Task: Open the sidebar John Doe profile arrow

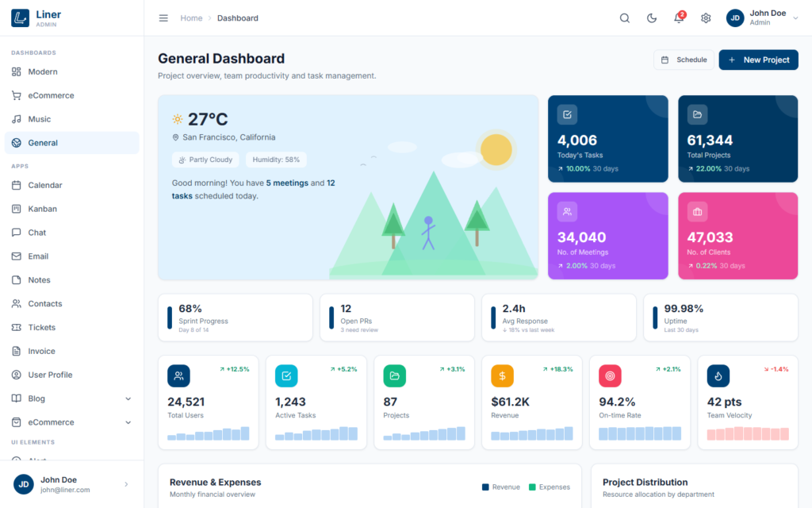Action: point(126,484)
